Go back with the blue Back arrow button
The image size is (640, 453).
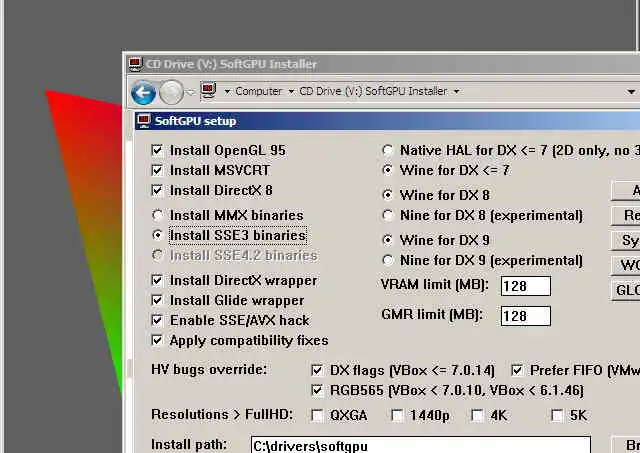(143, 93)
